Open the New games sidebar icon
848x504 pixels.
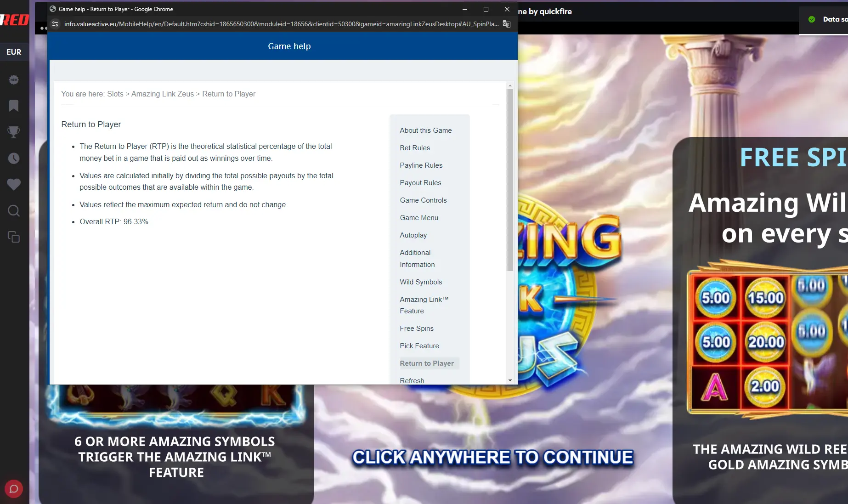[14, 79]
